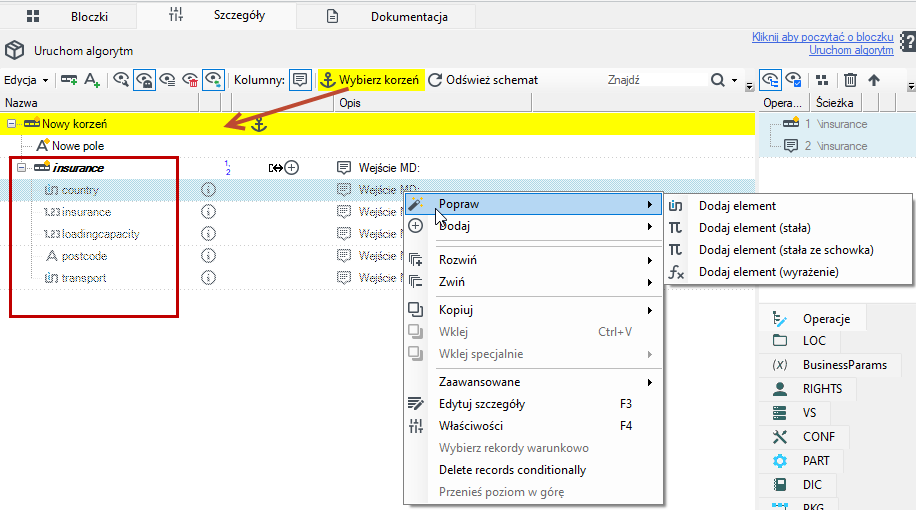Viewport: 916px width, 510px height.
Task: Click Odśwież schemat refresh button
Action: pyautogui.click(x=483, y=80)
